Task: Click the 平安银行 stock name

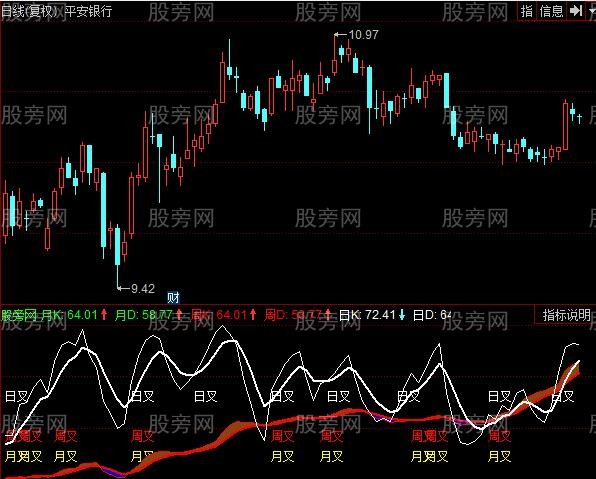Action: click(x=89, y=11)
